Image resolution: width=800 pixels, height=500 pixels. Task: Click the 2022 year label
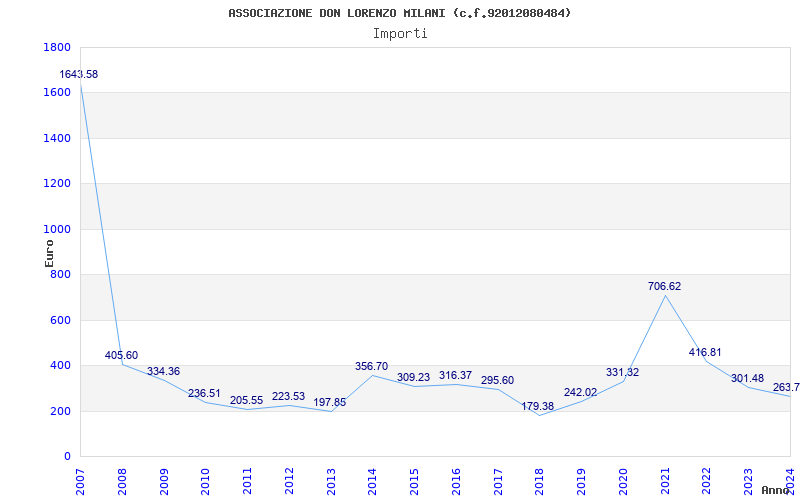[x=707, y=482]
